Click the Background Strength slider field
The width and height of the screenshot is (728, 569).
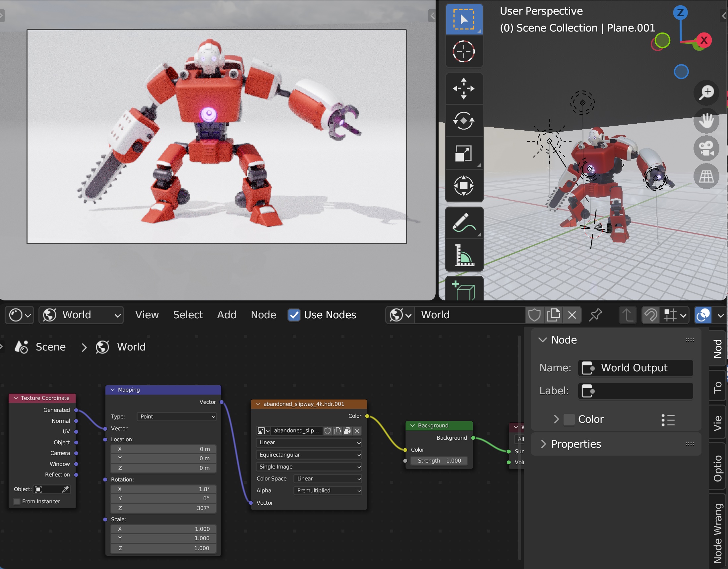(439, 461)
